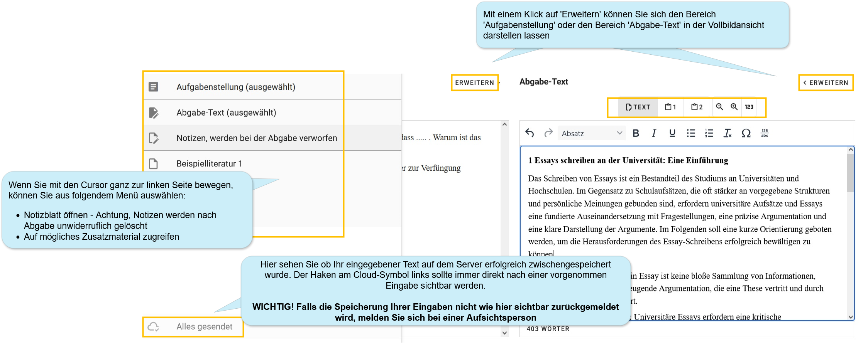Toggle bold formatting
The width and height of the screenshot is (868, 343).
click(636, 133)
